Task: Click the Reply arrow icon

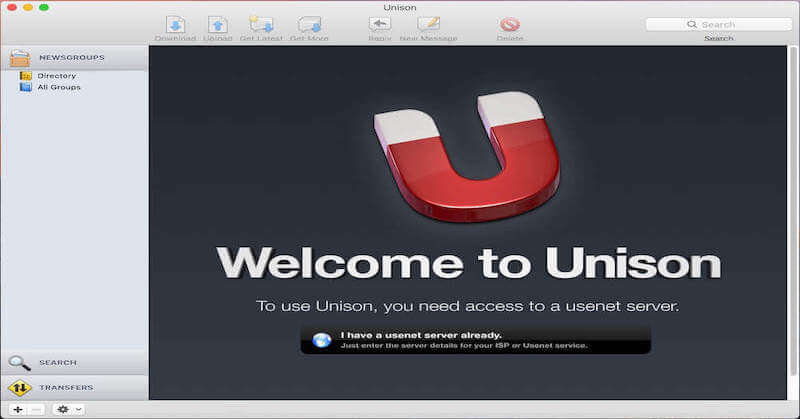Action: coord(380,25)
